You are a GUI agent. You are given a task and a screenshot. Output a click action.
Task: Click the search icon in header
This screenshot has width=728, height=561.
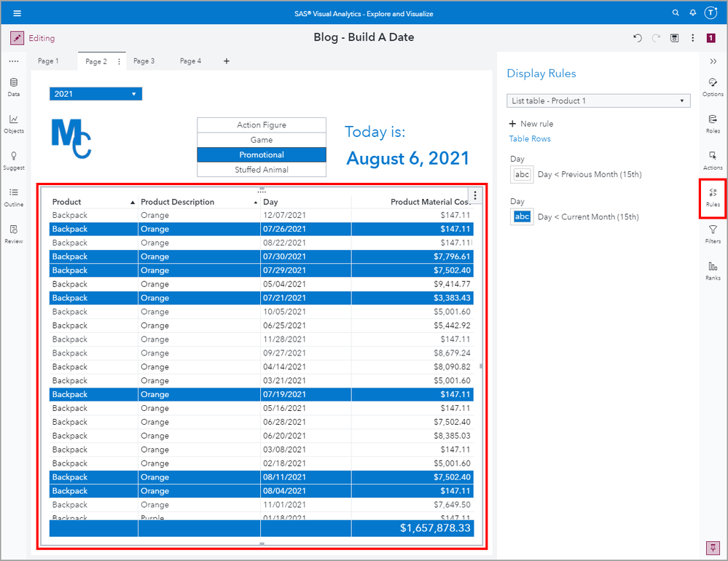[x=676, y=13]
